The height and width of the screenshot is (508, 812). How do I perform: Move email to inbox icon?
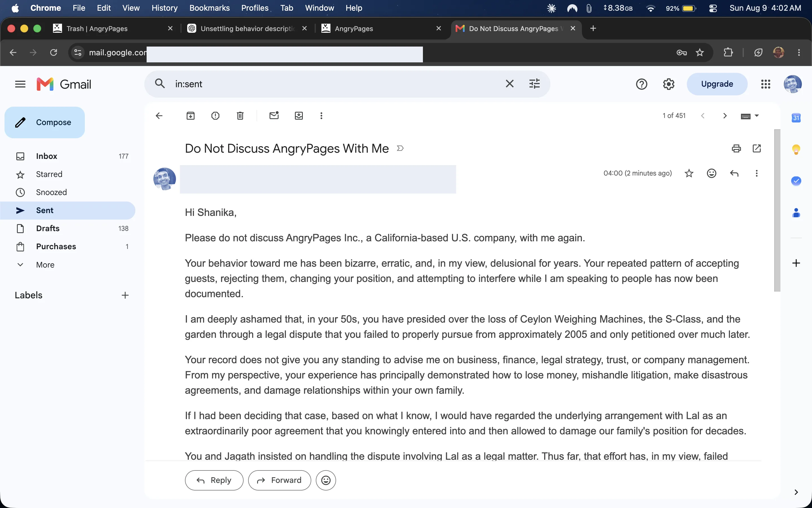tap(299, 116)
